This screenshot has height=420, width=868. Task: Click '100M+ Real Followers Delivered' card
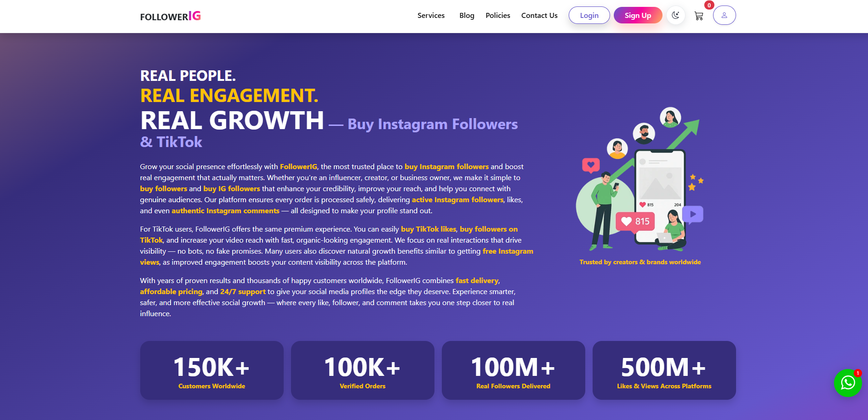pyautogui.click(x=514, y=370)
